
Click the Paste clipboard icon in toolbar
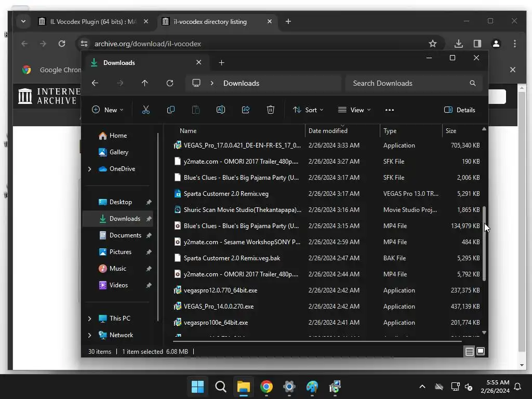coord(196,110)
